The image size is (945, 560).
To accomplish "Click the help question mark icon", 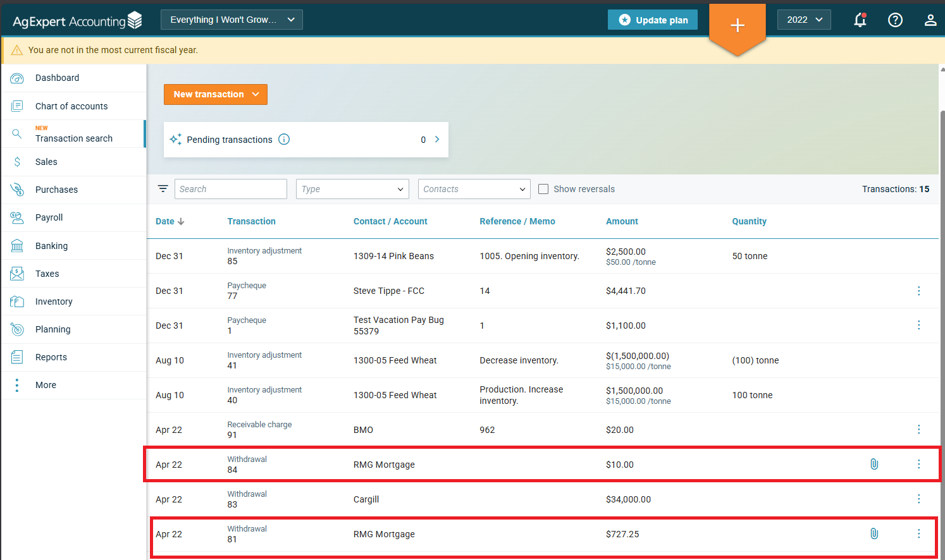I will coord(895,20).
